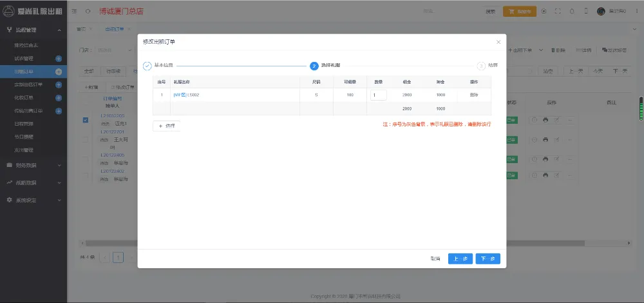Click the sidebar collapse menu icon
Image resolution: width=644 pixels, height=303 pixels.
[75, 11]
